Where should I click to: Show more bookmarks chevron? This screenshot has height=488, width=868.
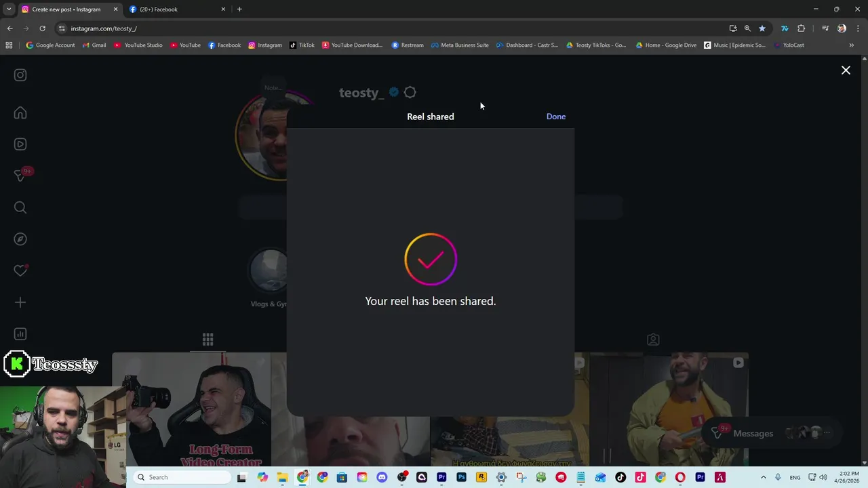coord(851,45)
